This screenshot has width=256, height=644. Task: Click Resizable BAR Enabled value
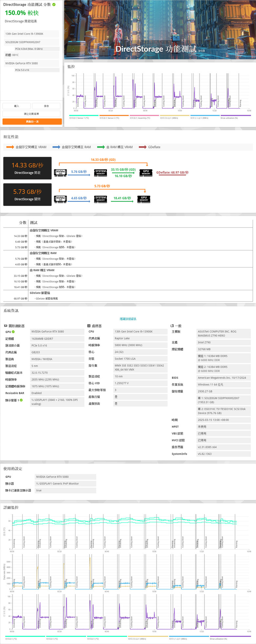[57, 393]
